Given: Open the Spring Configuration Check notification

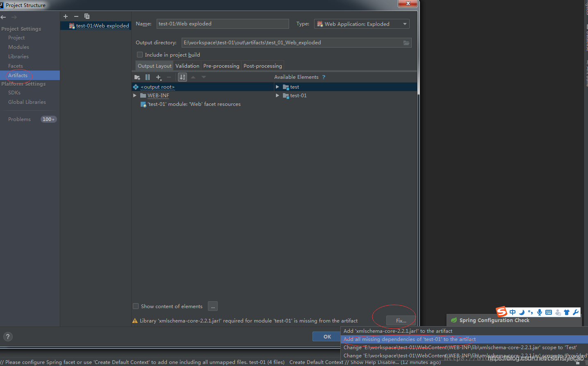Looking at the screenshot, I should click(x=494, y=320).
